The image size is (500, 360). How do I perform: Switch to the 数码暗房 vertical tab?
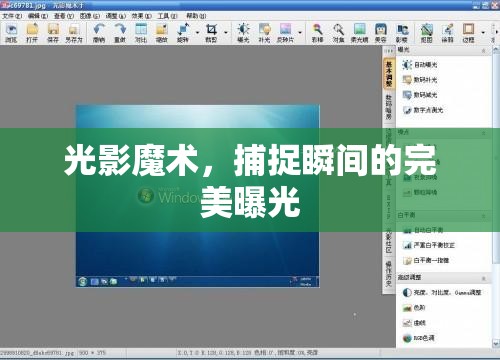pos(389,107)
